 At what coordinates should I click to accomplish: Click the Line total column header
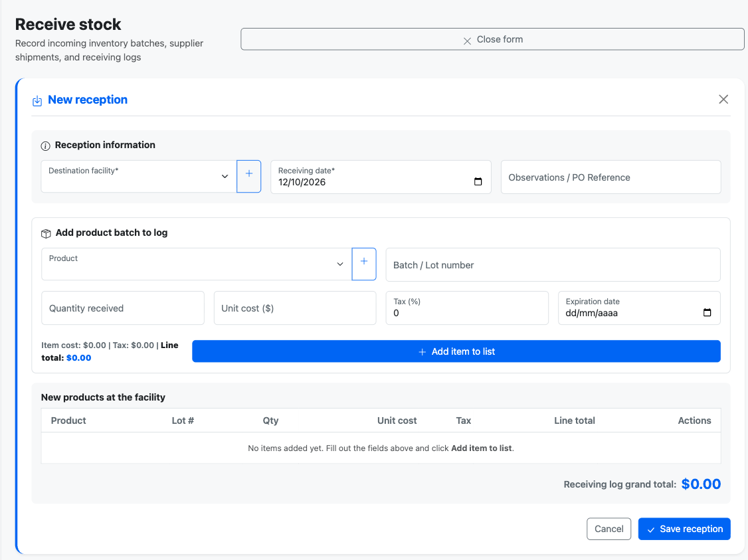click(x=575, y=420)
